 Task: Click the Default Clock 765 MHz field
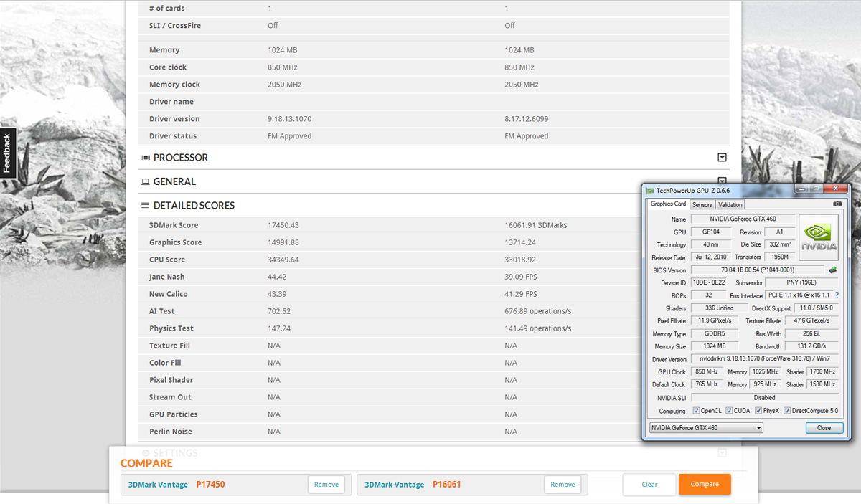coord(707,385)
